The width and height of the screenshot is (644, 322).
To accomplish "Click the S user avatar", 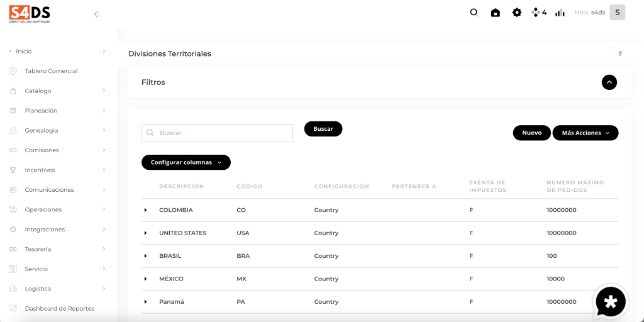I will pyautogui.click(x=617, y=13).
